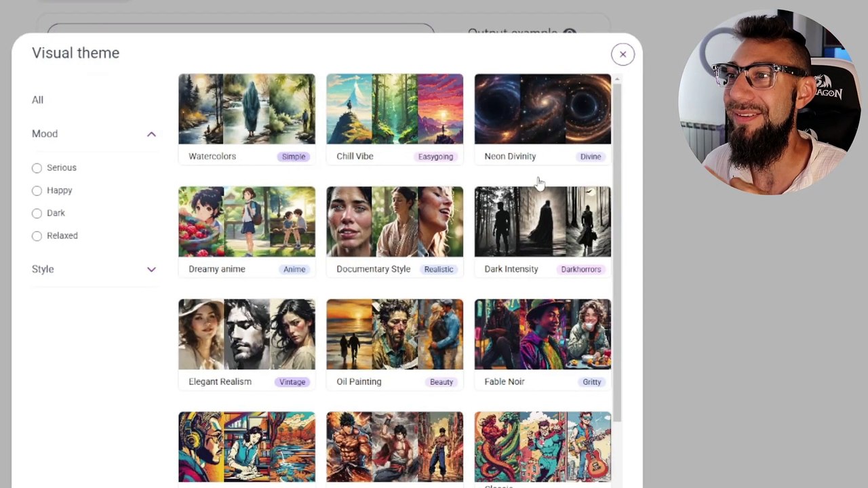Click the Chill Vibe theme name

coord(355,157)
